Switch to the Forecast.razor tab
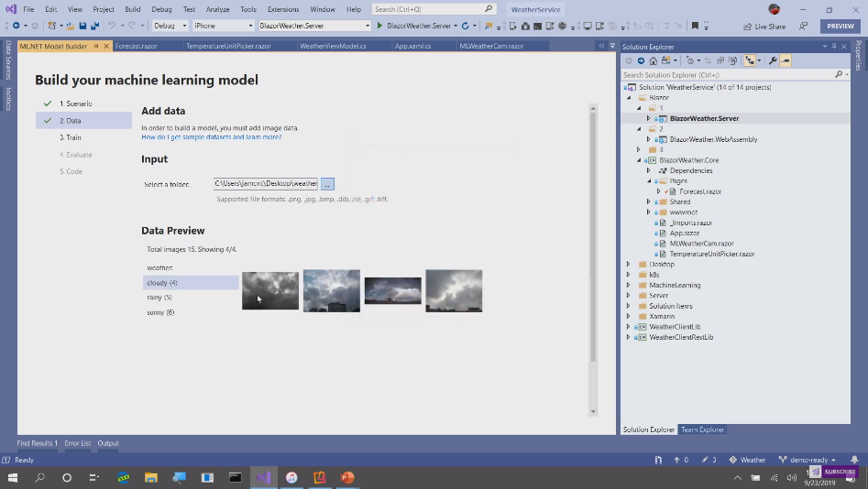868x489 pixels. [x=135, y=46]
